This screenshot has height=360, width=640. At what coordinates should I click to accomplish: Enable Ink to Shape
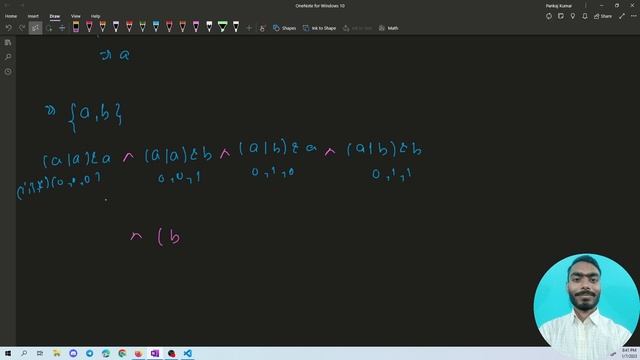(320, 28)
